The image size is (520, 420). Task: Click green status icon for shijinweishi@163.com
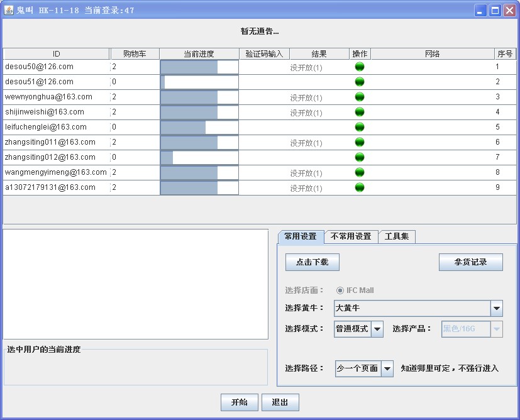click(360, 112)
